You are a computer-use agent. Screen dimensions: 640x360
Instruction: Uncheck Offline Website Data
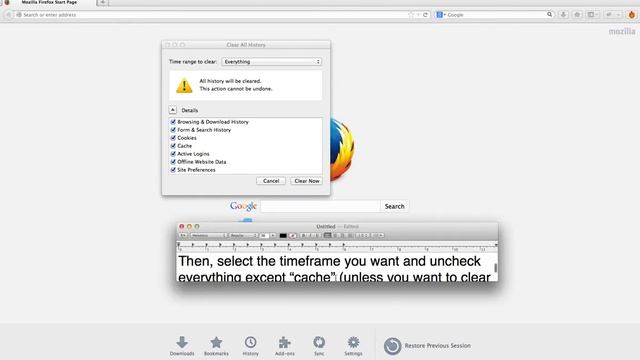click(173, 162)
